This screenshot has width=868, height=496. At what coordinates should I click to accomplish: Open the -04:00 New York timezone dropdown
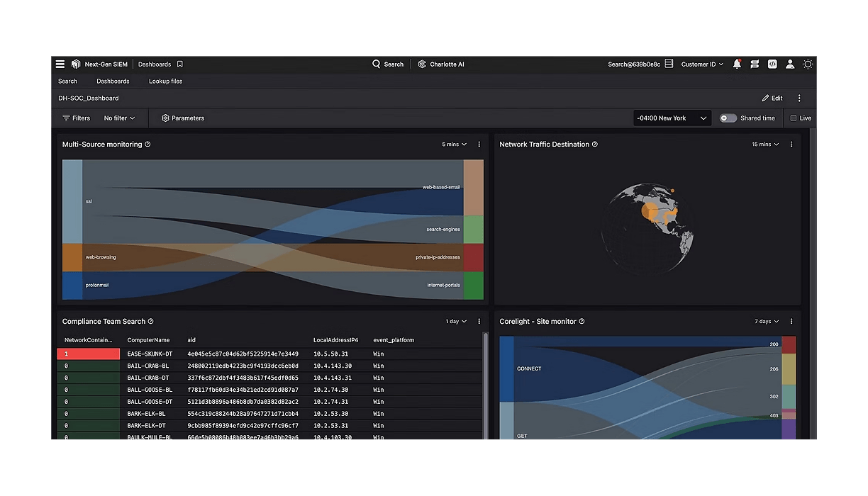click(x=672, y=118)
